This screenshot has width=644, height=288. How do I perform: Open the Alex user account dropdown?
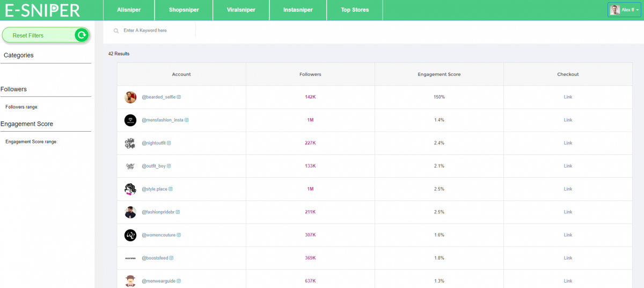tap(625, 10)
